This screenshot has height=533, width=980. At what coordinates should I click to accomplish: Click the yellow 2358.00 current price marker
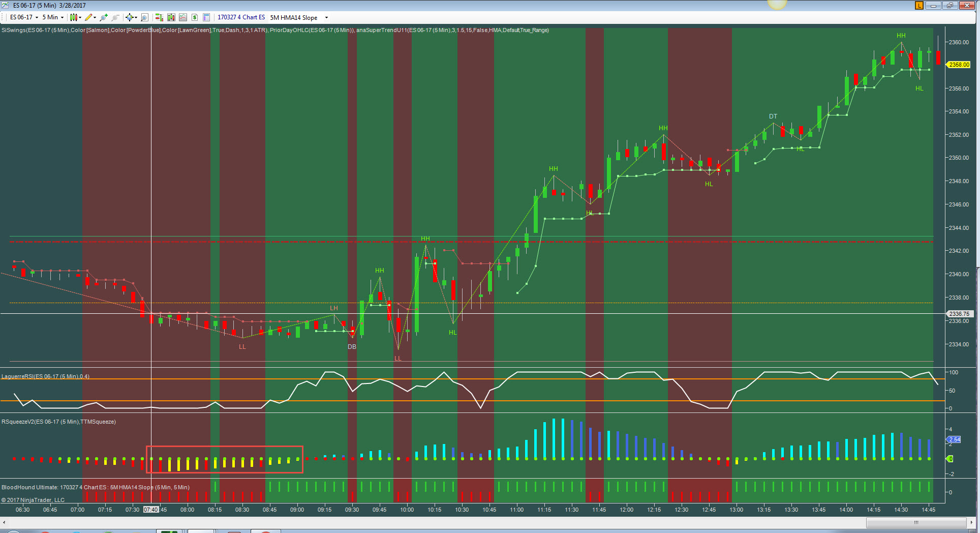959,65
